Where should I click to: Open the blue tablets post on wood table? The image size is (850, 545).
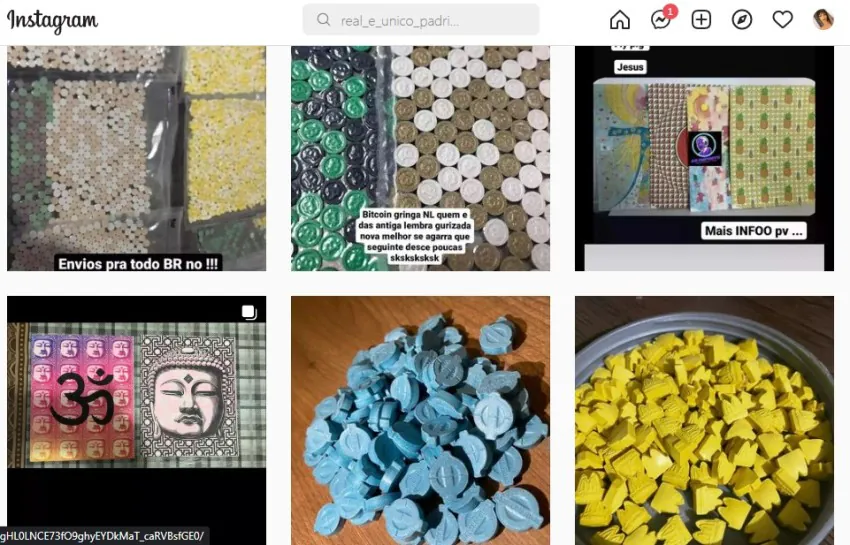tap(420, 420)
